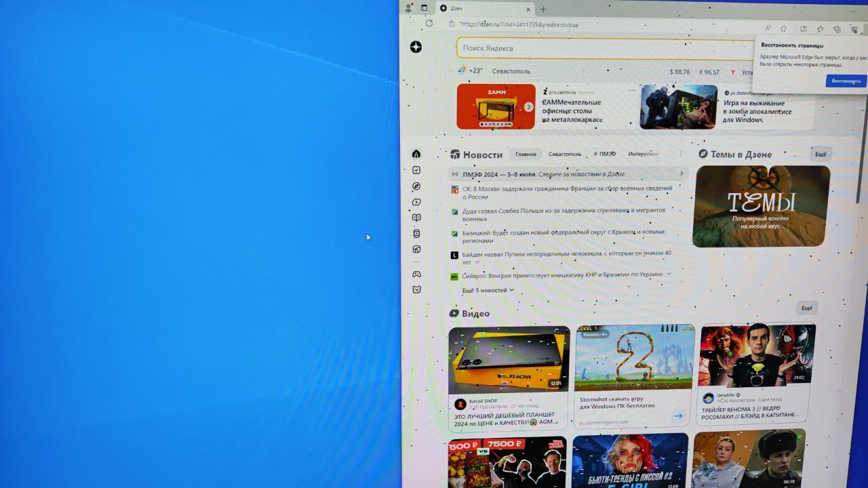Click the Browser essentials heart icon

[854, 30]
